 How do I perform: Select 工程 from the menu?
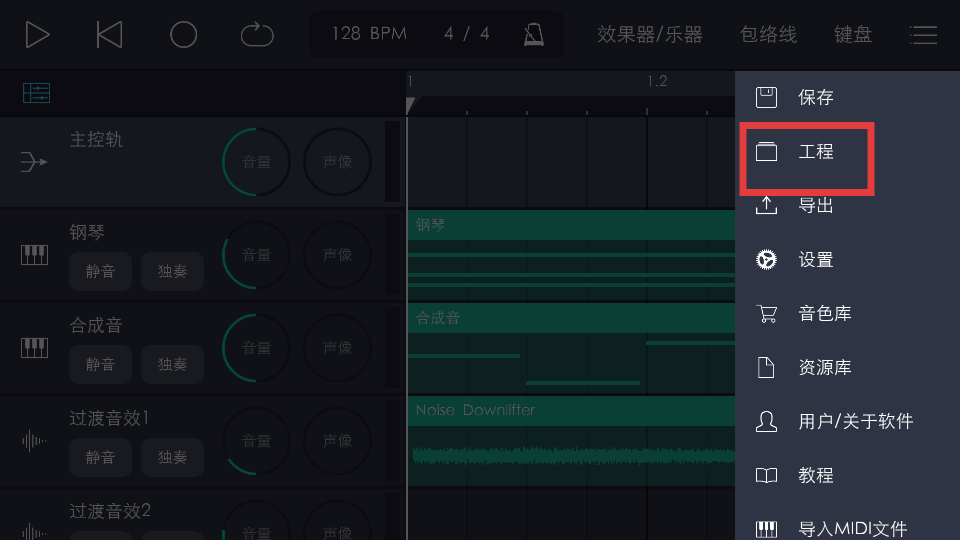pos(815,152)
